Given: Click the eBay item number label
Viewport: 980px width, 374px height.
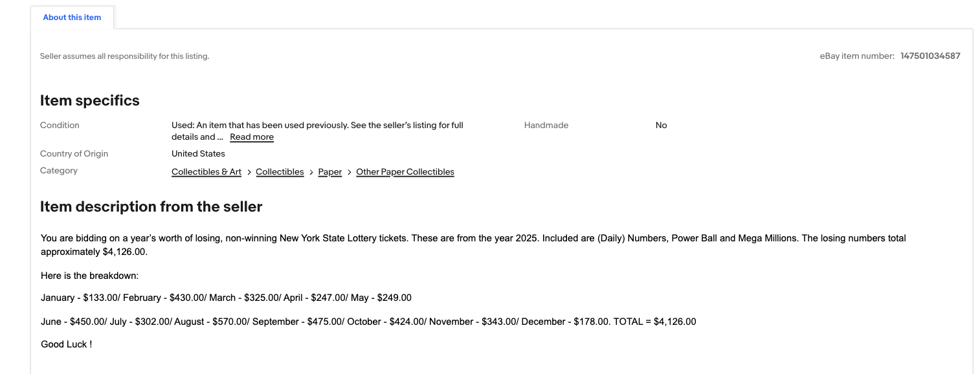Looking at the screenshot, I should coord(857,56).
